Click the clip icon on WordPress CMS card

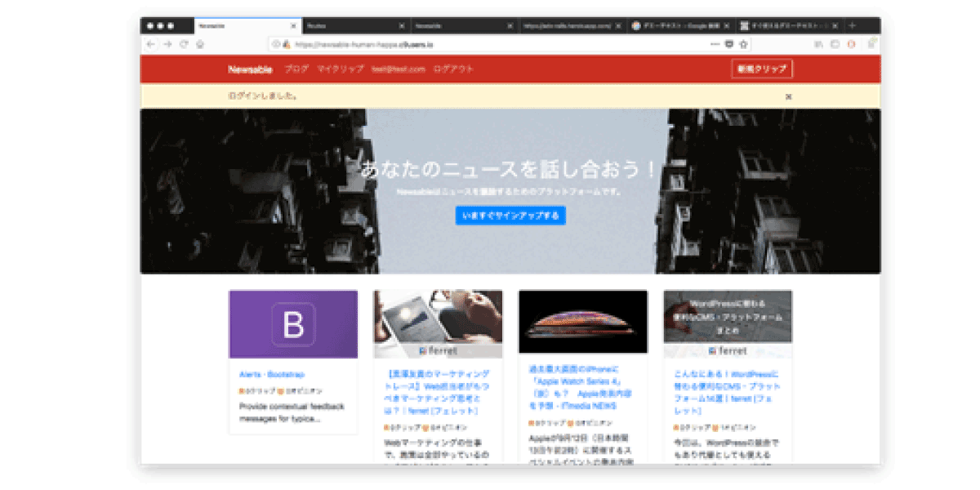tap(677, 428)
